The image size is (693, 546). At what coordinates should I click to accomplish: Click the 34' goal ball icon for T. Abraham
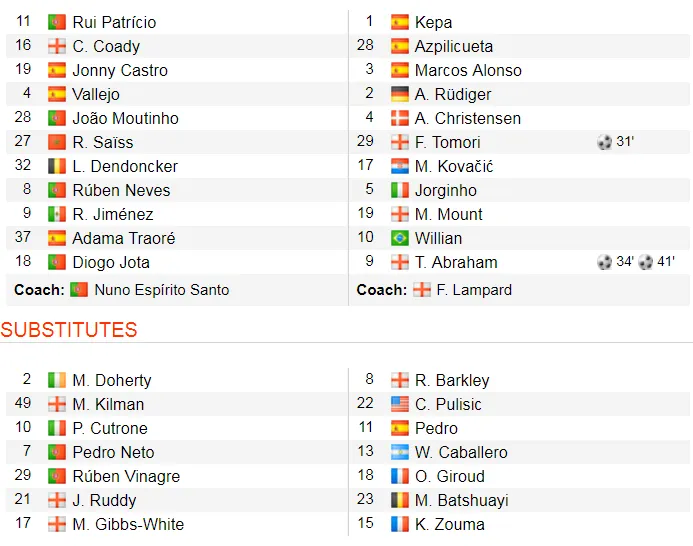point(604,262)
